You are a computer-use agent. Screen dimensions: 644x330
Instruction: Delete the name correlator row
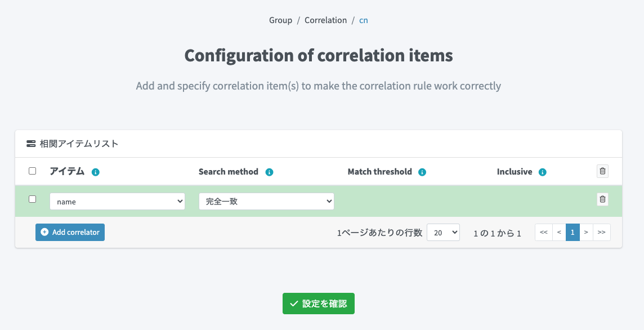pyautogui.click(x=602, y=199)
